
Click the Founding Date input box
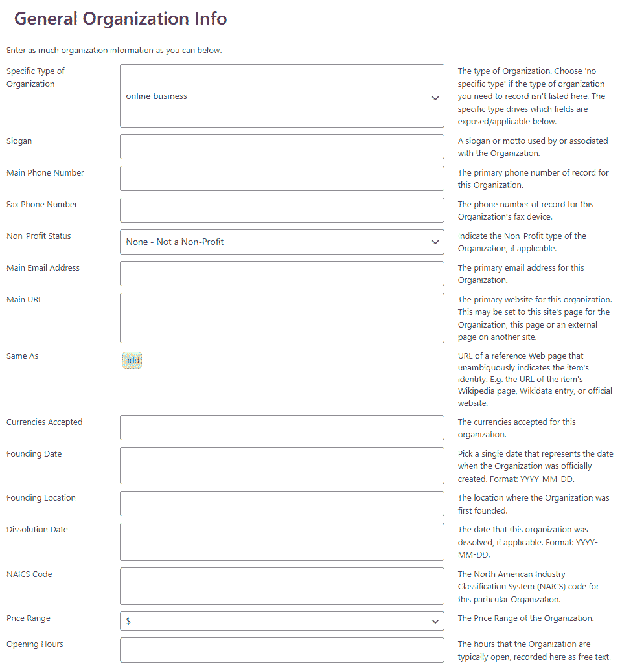click(282, 466)
